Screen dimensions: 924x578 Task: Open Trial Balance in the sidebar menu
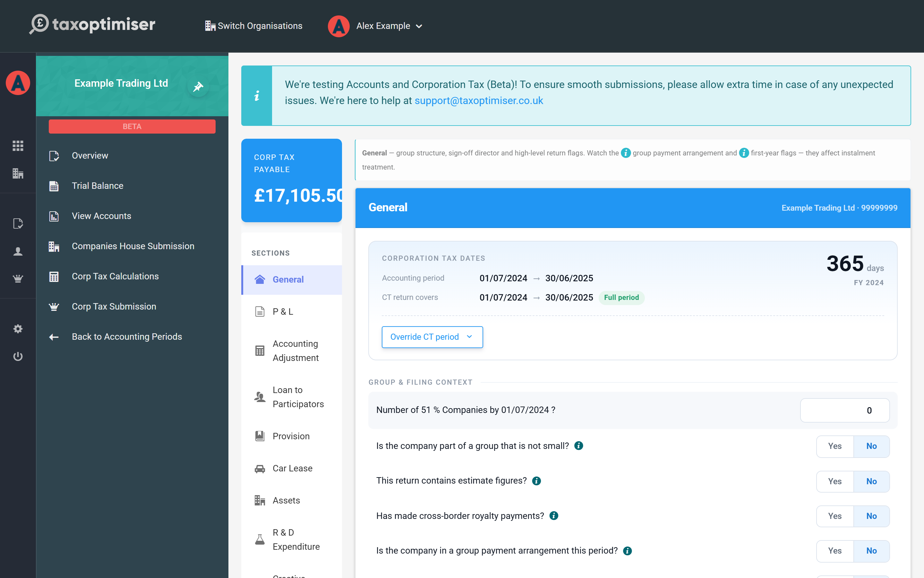click(132, 186)
